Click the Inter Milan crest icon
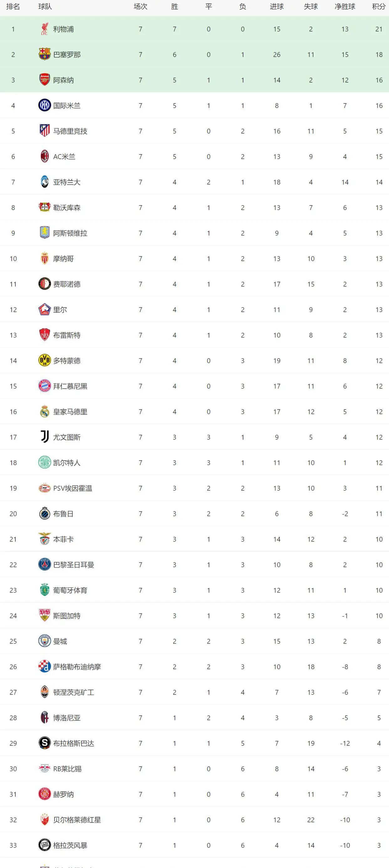The image size is (389, 868). pos(44,105)
